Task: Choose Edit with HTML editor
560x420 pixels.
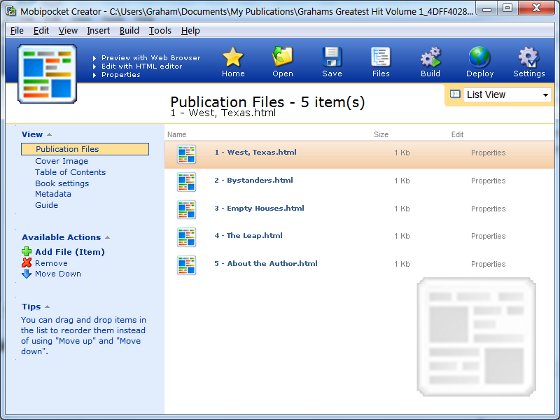Action: click(141, 66)
